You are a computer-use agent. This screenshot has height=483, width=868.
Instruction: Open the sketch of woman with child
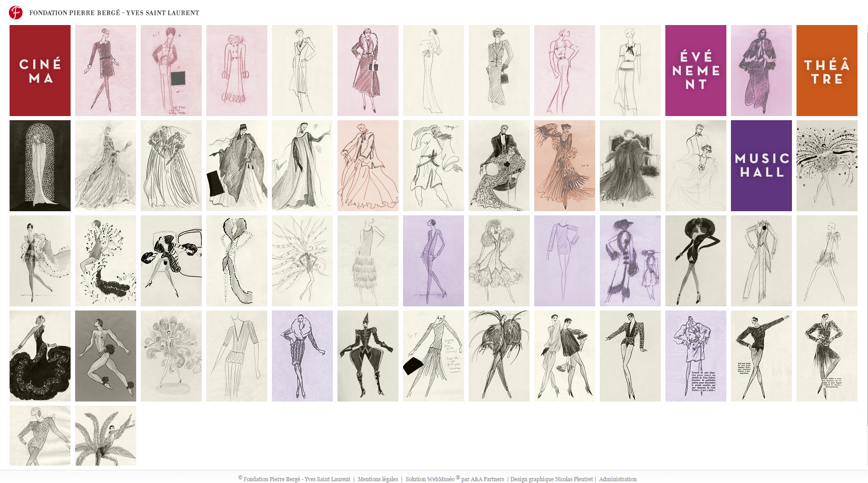pyautogui.click(x=630, y=261)
